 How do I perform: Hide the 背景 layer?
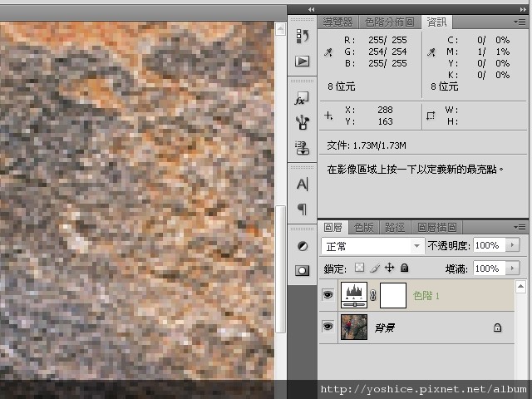[328, 327]
